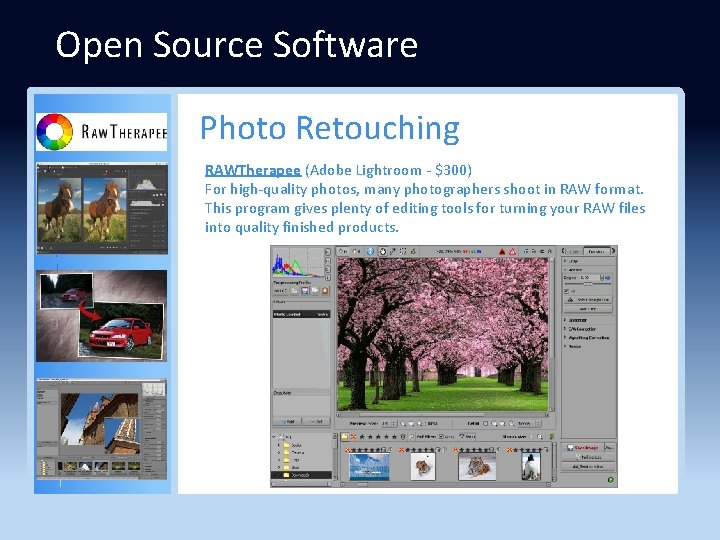Open the preview scale dropdown
Image resolution: width=720 pixels, height=540 pixels.
[389, 423]
